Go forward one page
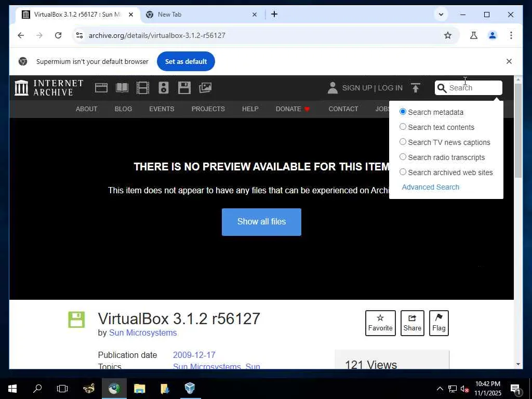 point(39,35)
